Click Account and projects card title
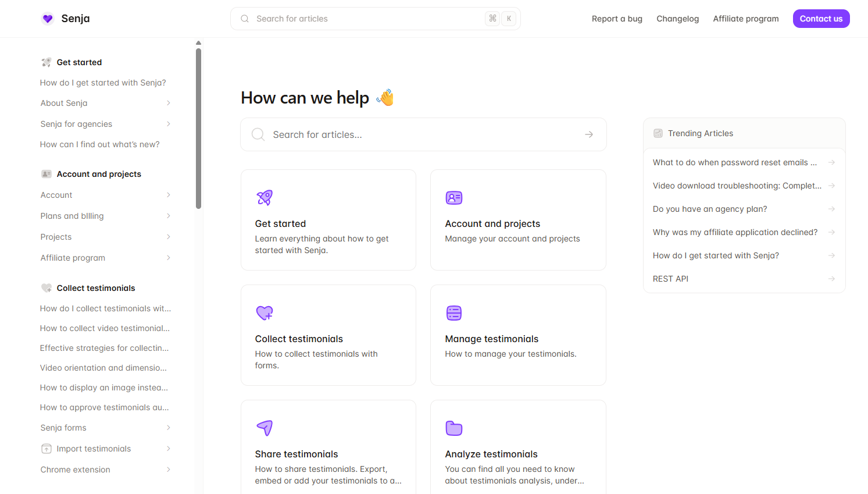Viewport: 868px width, 494px height. click(x=492, y=223)
